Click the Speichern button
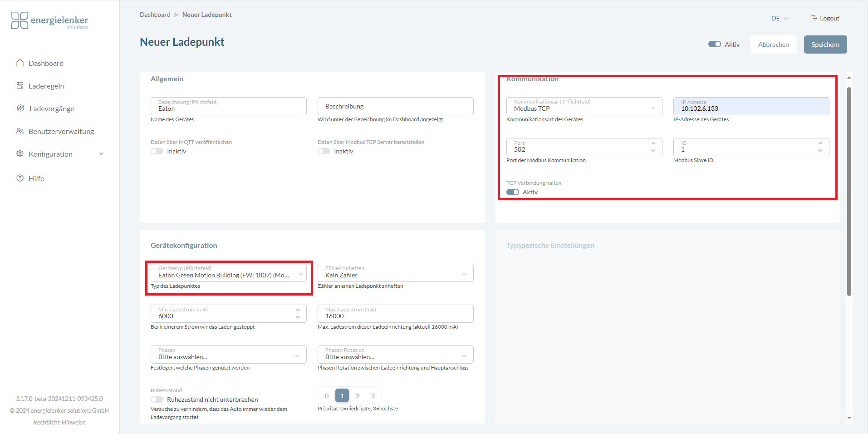Viewport: 868px width, 434px height. point(825,44)
